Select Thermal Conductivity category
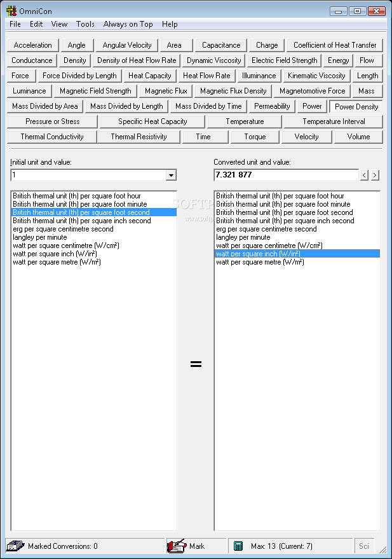This screenshot has height=559, width=392. point(52,137)
